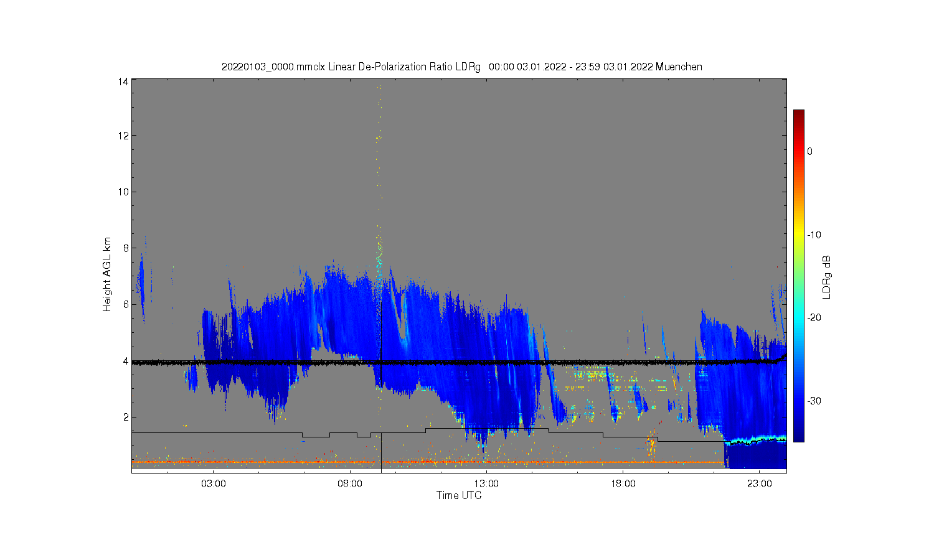Click the 'Time UTC' x-axis label
The height and width of the screenshot is (560, 934).
(459, 496)
